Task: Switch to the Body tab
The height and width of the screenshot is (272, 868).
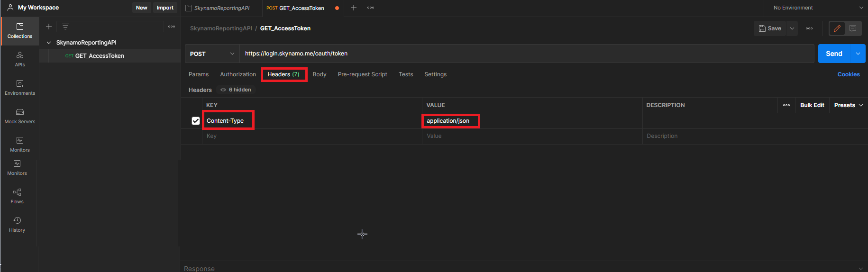Action: [x=320, y=74]
